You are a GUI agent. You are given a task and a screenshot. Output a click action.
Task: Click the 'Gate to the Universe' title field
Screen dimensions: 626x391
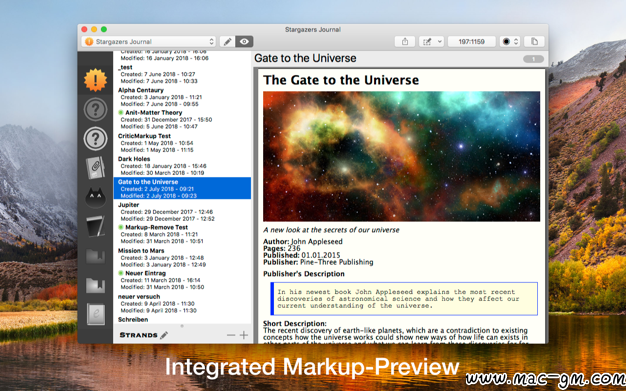[305, 58]
